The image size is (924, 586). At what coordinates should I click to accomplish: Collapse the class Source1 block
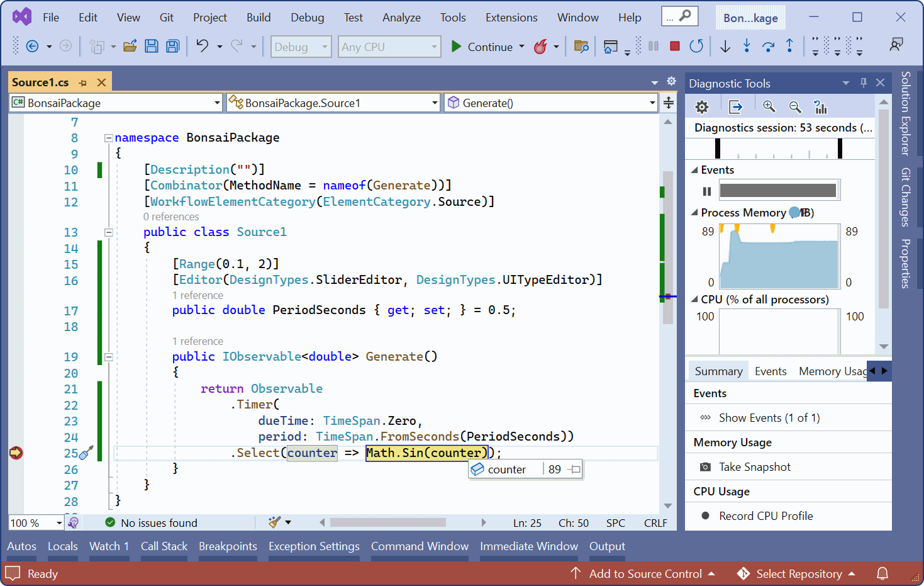108,232
